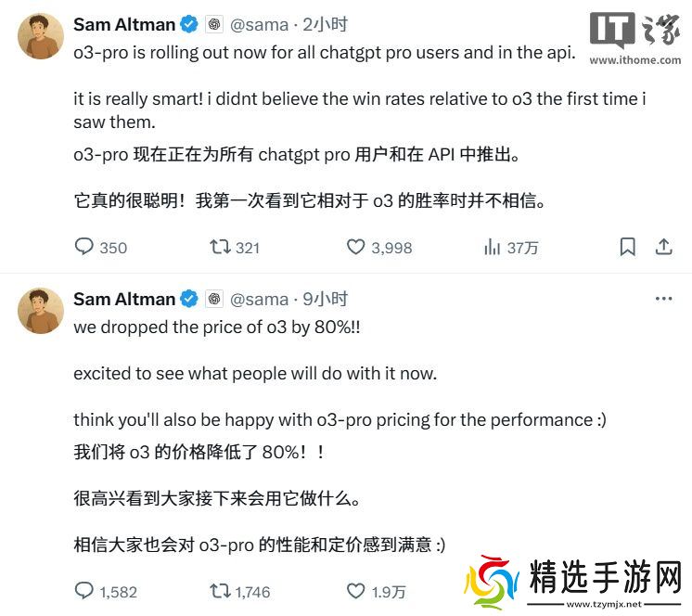Screen dimensions: 692x616
Task: Reply to the o3-pro rollout tweet
Action: pyautogui.click(x=84, y=247)
